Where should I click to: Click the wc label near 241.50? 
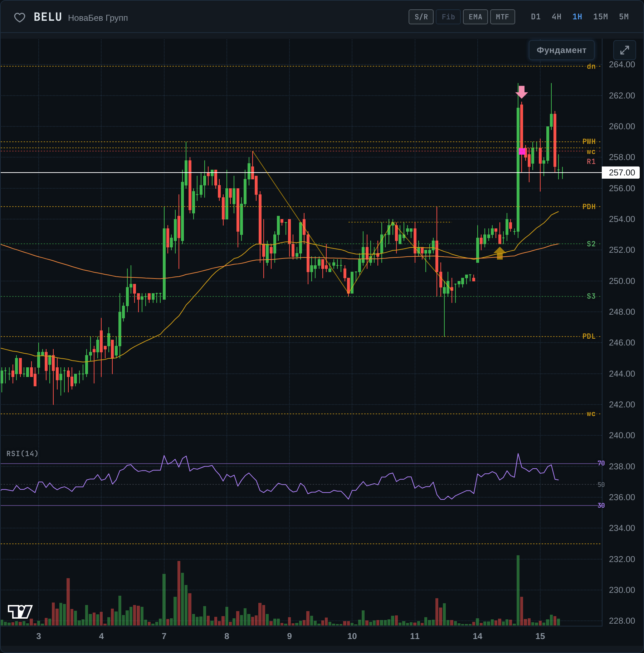(591, 413)
